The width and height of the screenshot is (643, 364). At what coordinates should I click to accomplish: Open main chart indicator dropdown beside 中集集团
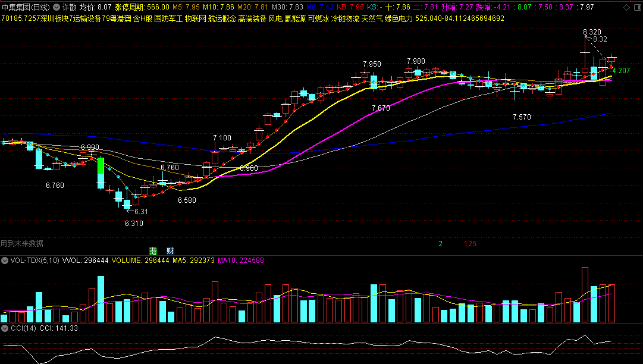57,7
